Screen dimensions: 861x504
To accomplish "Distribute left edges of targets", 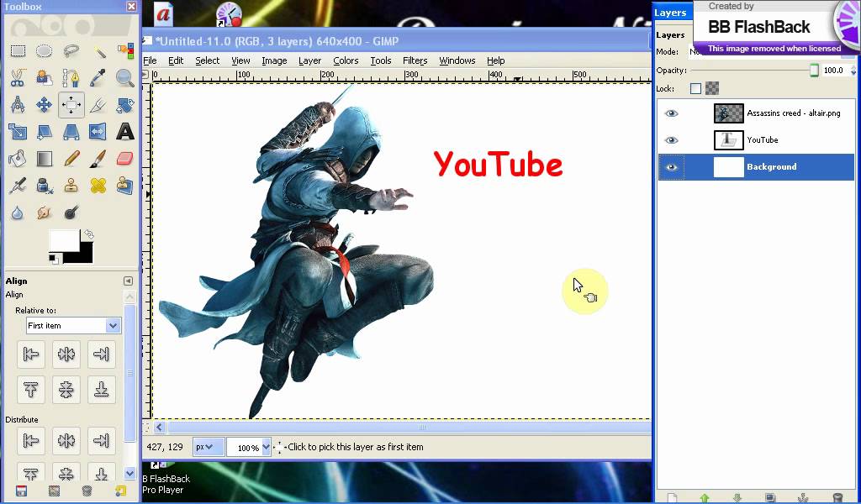I will point(31,440).
